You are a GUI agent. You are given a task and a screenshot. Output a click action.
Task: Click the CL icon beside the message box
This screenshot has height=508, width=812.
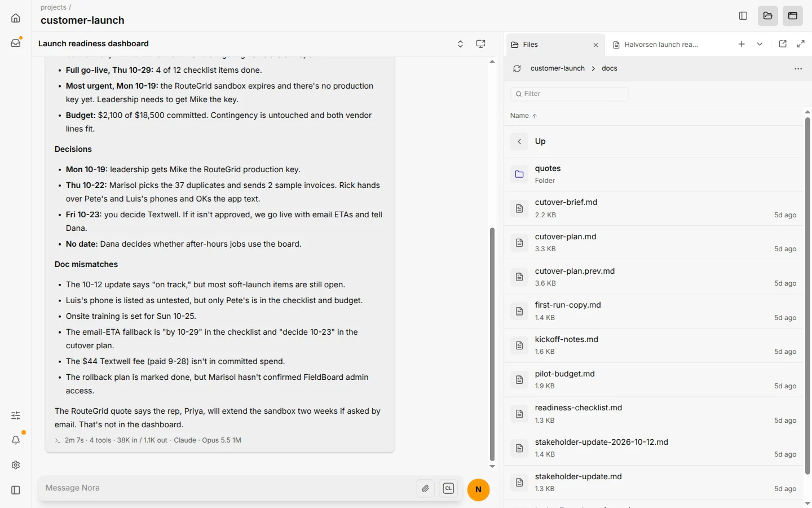(x=449, y=489)
